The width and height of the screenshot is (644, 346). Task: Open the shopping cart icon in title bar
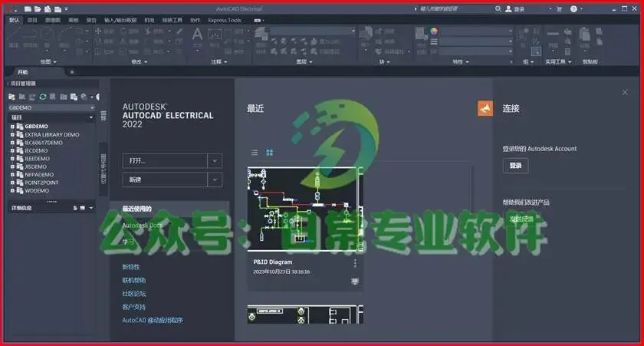tap(559, 8)
